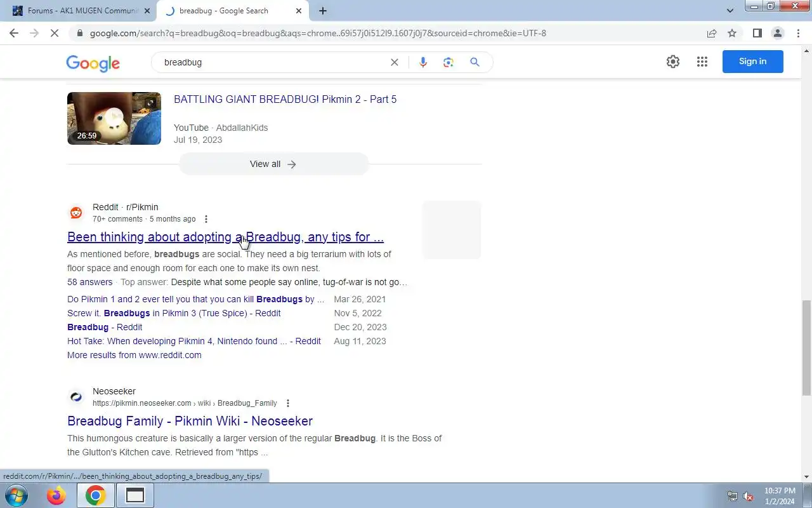Screen dimensions: 812x508
Task: Open Chrome three-dot menu
Action: 798,33
